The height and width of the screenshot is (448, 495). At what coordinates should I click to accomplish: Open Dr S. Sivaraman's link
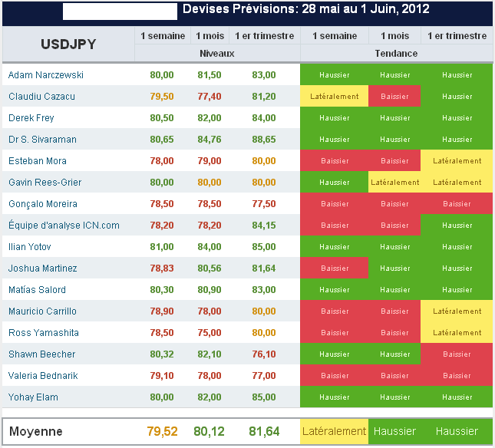[x=42, y=140]
